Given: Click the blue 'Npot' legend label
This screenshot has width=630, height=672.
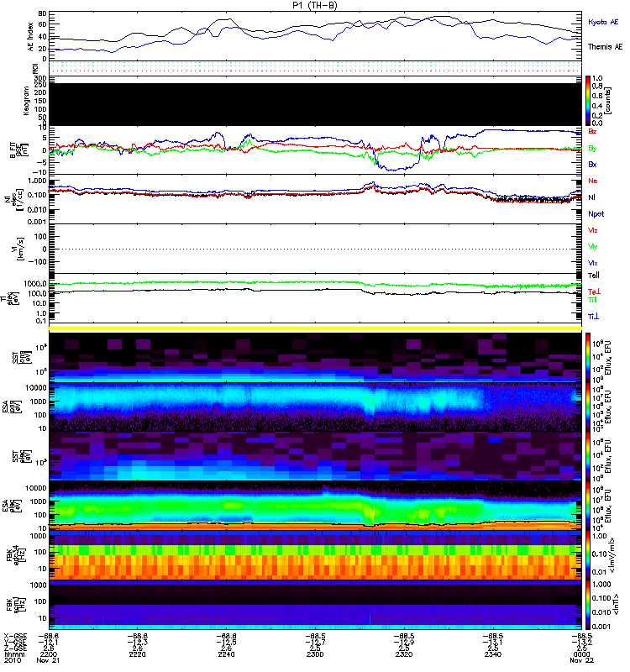Looking at the screenshot, I should [x=596, y=214].
